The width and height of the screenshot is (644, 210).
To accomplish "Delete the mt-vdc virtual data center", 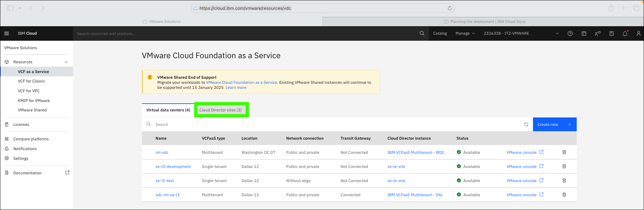I will pyautogui.click(x=564, y=152).
